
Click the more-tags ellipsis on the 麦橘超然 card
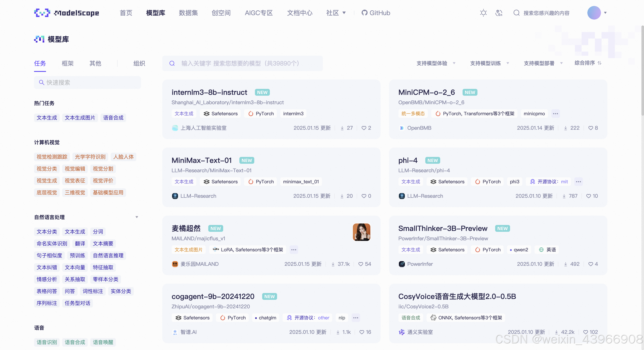tap(293, 250)
